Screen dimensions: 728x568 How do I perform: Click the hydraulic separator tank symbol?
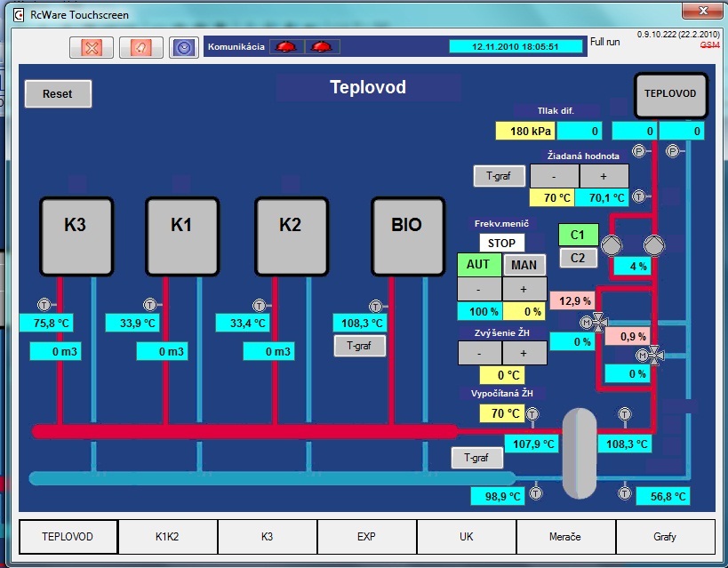point(580,452)
